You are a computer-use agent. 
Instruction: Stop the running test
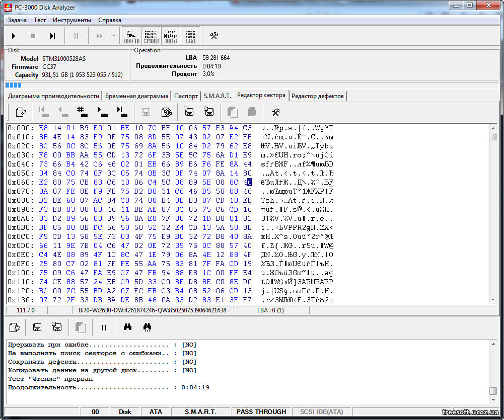click(33, 36)
